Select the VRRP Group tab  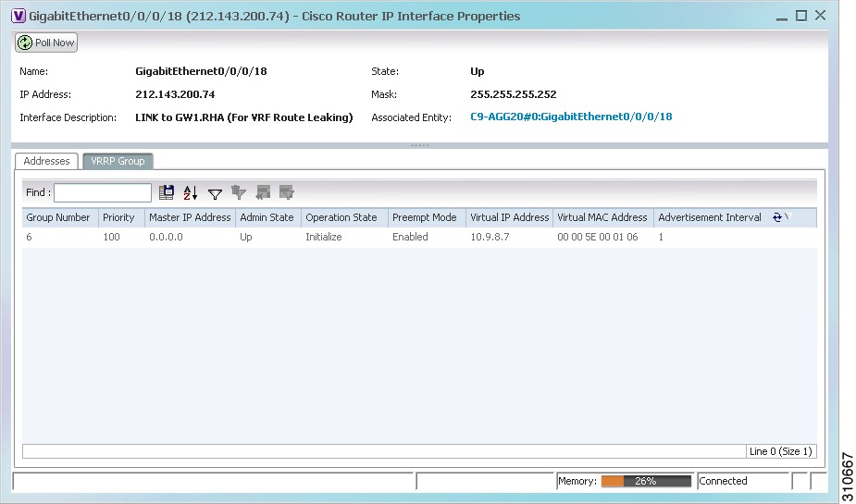[118, 161]
